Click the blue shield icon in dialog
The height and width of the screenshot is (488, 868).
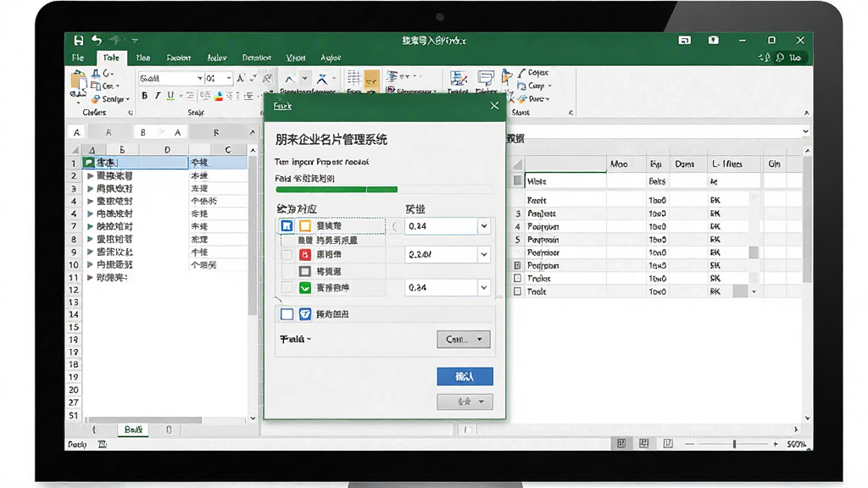click(x=305, y=314)
